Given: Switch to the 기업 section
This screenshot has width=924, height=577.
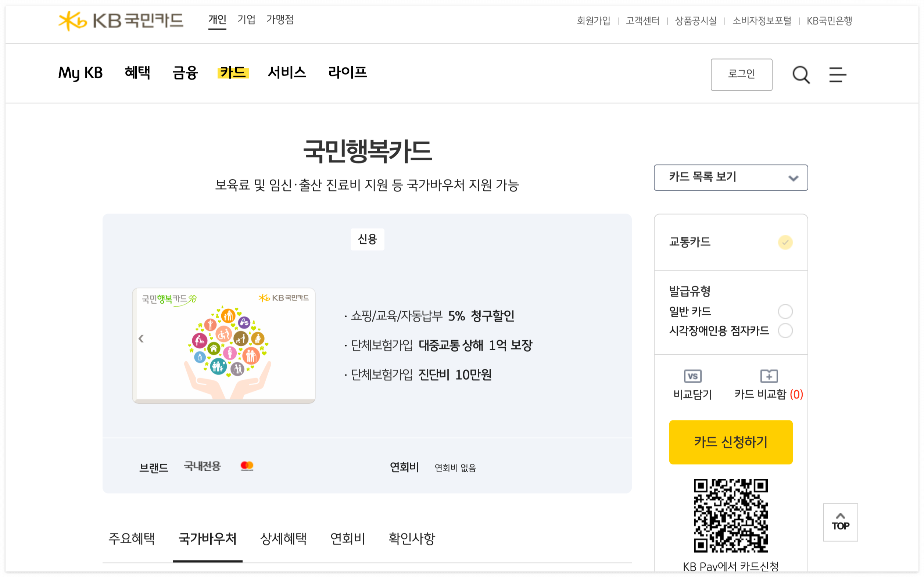Looking at the screenshot, I should [x=246, y=19].
